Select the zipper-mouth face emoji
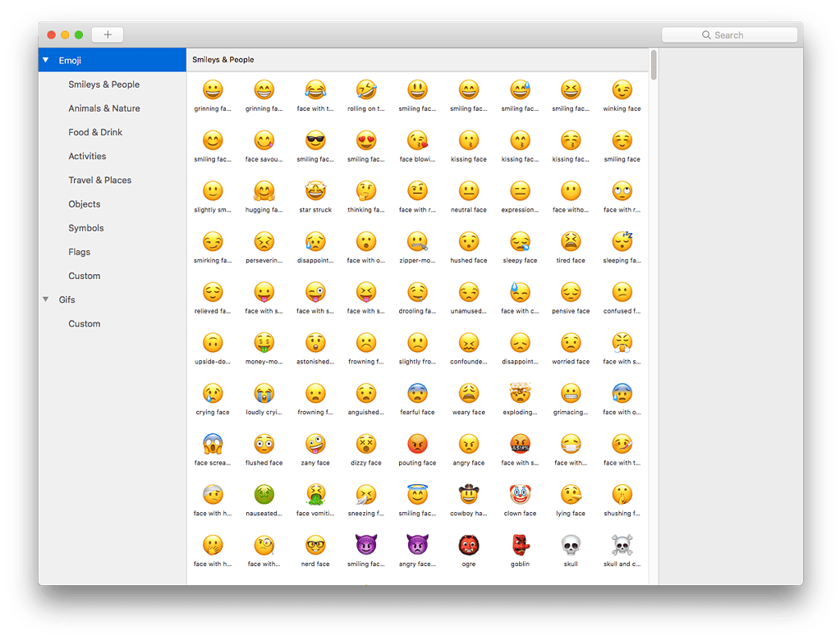The width and height of the screenshot is (840, 640). click(x=417, y=241)
